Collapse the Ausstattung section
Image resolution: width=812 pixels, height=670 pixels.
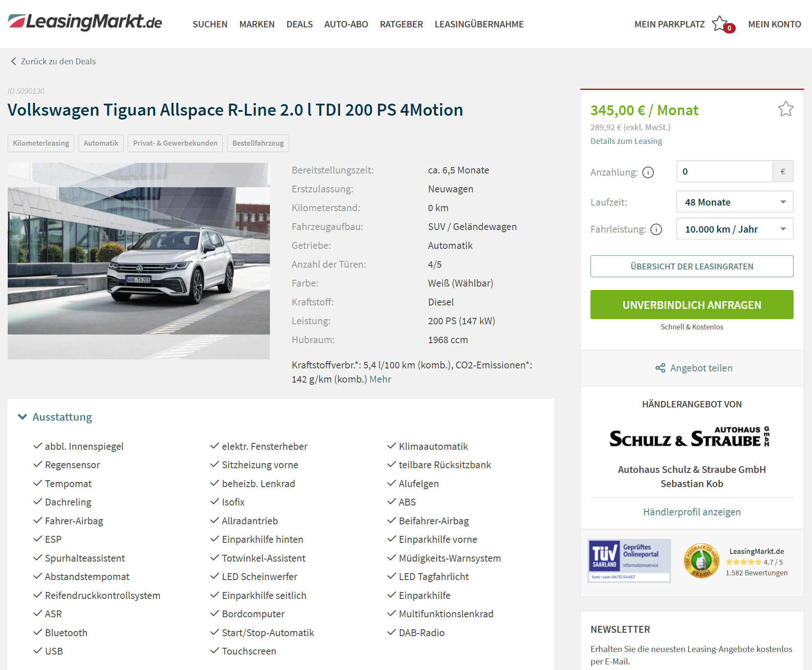[x=55, y=417]
